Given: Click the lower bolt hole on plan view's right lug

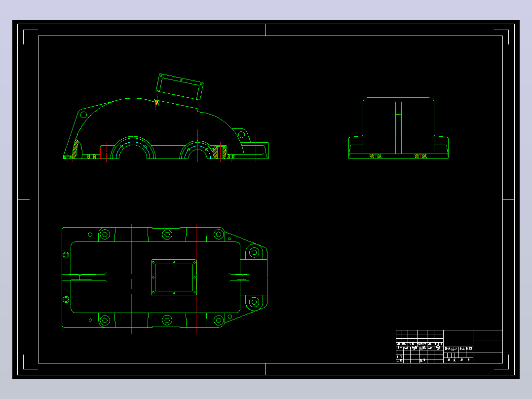Looking at the screenshot, I should [x=254, y=302].
